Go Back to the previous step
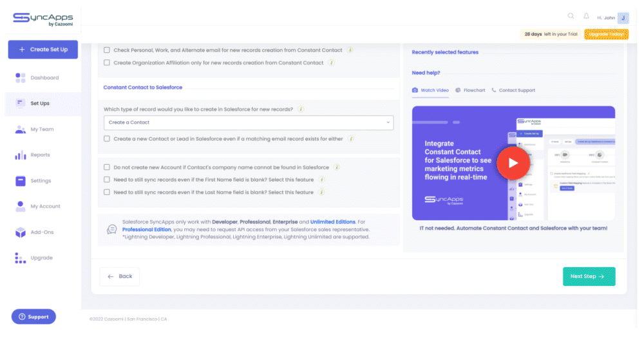The image size is (644, 338). point(120,276)
